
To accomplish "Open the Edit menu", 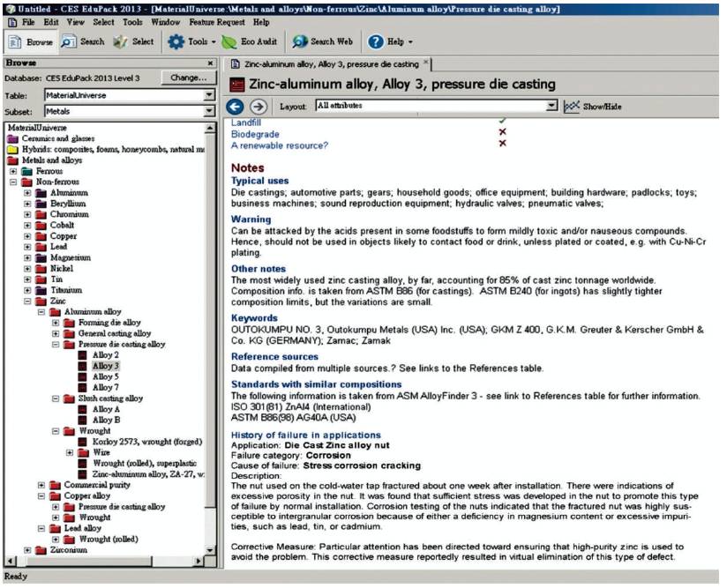I will [51, 22].
